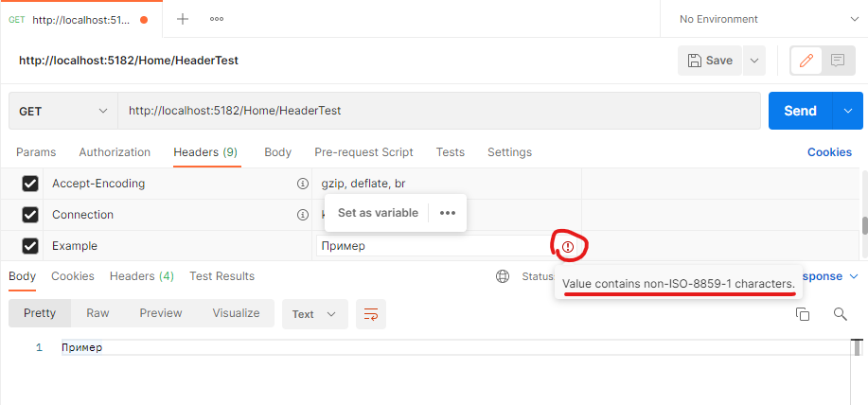Open a new request tab with plus icon
This screenshot has height=405, width=868.
[x=182, y=19]
